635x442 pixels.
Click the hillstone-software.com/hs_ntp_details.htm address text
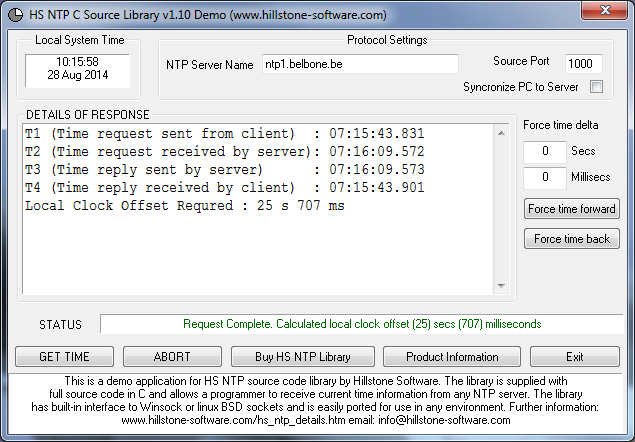pos(233,420)
